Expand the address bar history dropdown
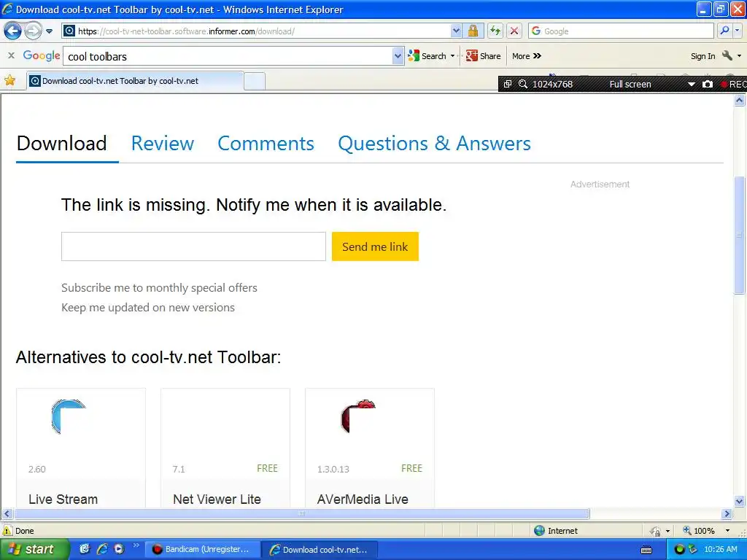The image size is (747, 560). pyautogui.click(x=456, y=31)
